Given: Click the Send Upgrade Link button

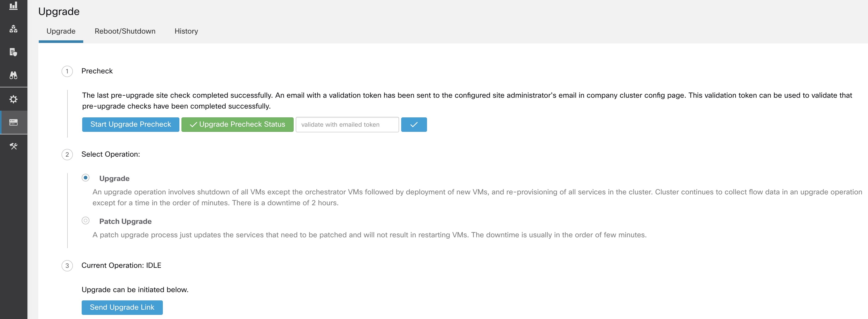Looking at the screenshot, I should (122, 307).
